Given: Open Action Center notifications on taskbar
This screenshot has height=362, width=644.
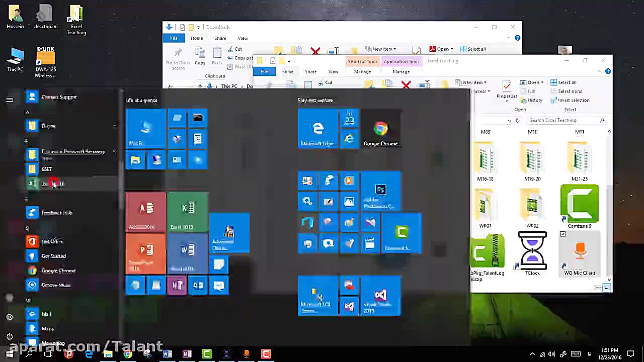Looking at the screenshot, I should (x=634, y=354).
